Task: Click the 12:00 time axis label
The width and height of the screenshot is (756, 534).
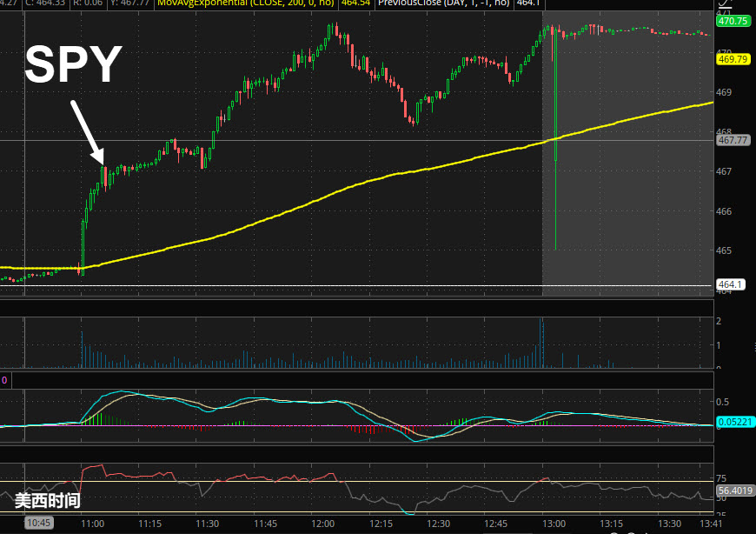Action: pos(323,524)
